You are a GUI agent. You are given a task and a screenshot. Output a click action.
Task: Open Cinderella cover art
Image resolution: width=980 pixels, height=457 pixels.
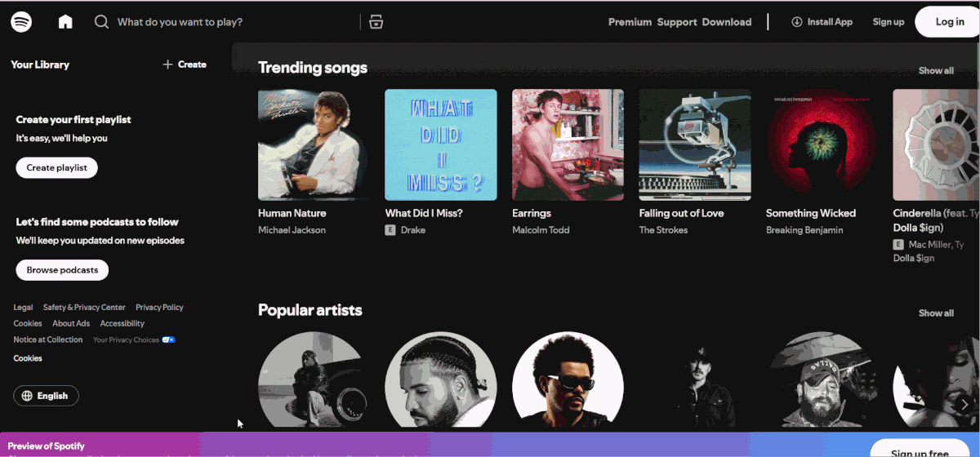[x=936, y=144]
